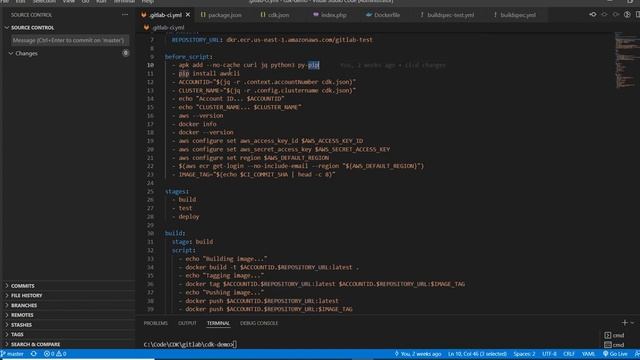Click line number 10 in the gutter
The width and height of the screenshot is (640, 360).
151,65
